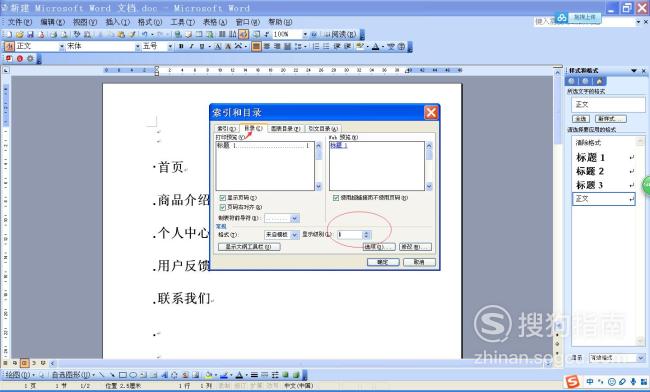Select the Rectangle tool in drawing toolbar
The width and height of the screenshot is (650, 392).
123,375
